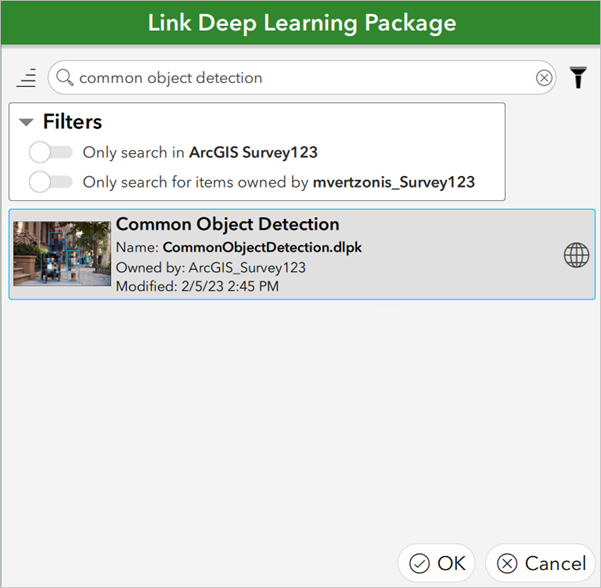The height and width of the screenshot is (588, 601).
Task: Click the funnel filter icon
Action: coord(578,77)
